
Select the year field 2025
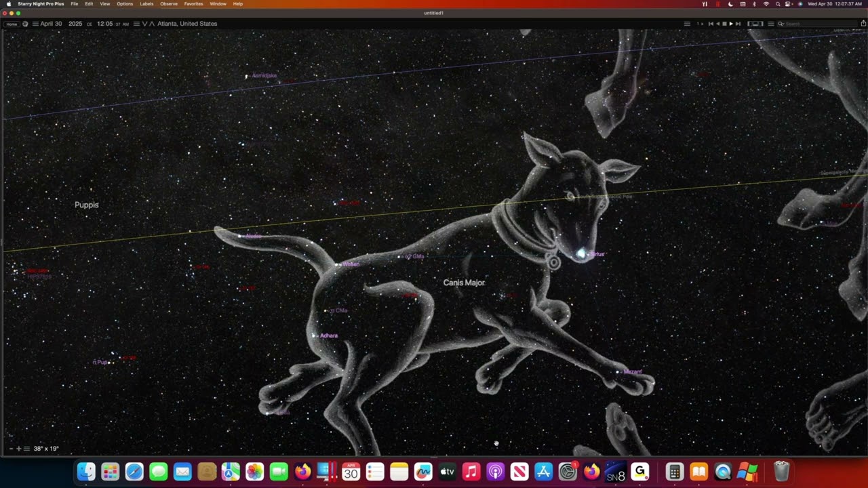(75, 24)
